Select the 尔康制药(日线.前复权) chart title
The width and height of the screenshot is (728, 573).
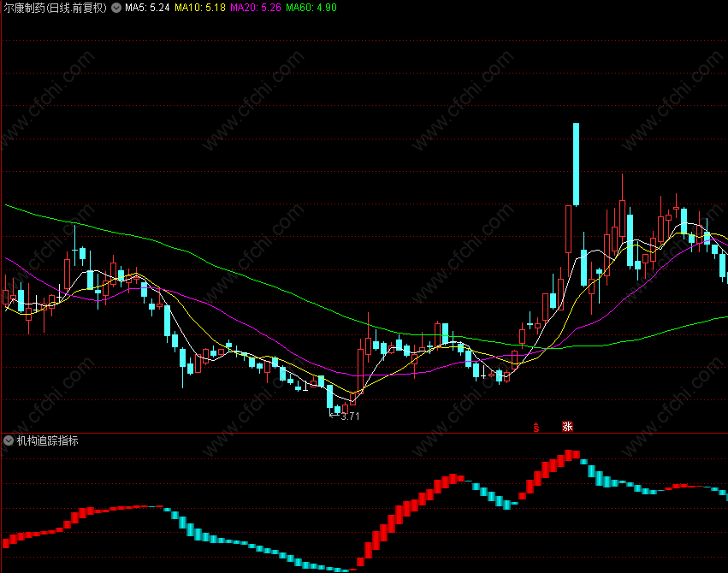(55, 8)
